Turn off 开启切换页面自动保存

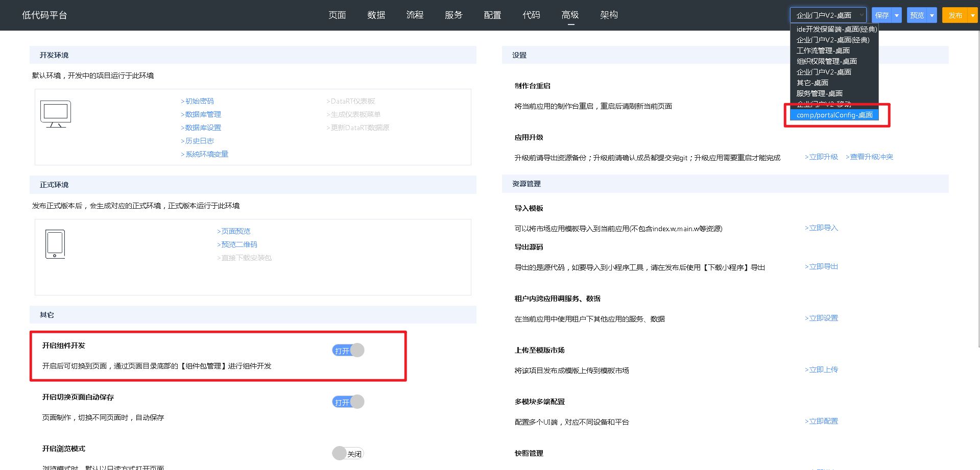pos(348,402)
